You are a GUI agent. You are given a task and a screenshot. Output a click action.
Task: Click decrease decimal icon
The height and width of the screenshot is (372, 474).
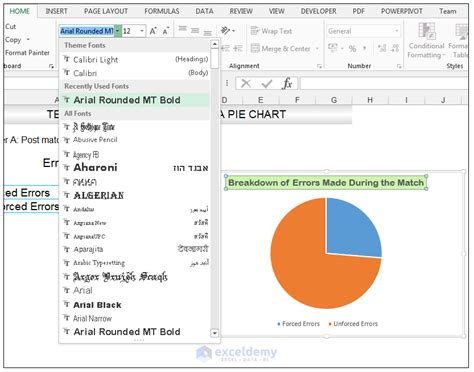click(395, 48)
